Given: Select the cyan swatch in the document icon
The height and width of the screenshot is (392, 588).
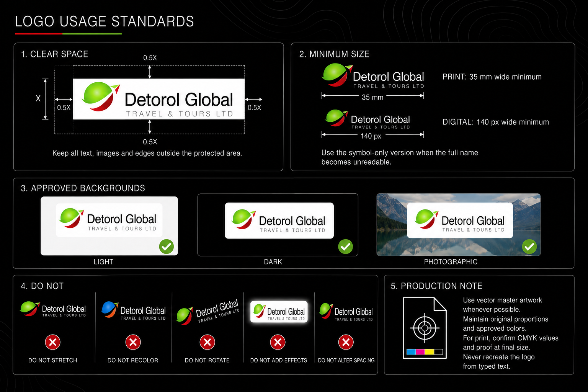Looking at the screenshot, I should coord(411,352).
